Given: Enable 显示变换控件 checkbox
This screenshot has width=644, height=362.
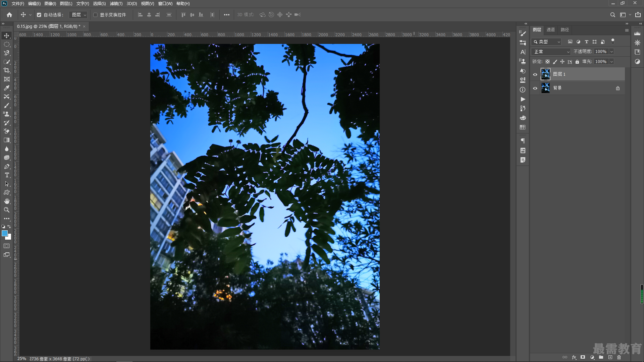Looking at the screenshot, I should point(95,15).
